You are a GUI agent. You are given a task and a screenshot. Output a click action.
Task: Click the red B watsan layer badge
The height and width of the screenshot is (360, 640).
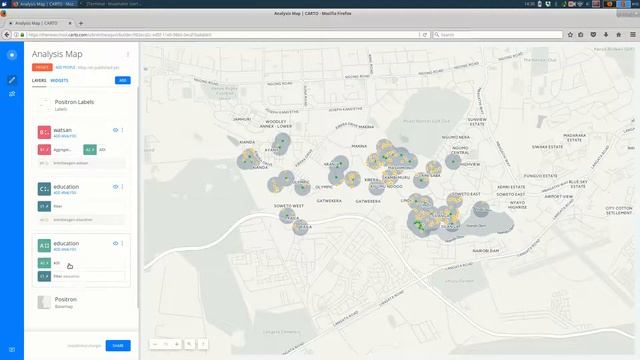(44, 132)
